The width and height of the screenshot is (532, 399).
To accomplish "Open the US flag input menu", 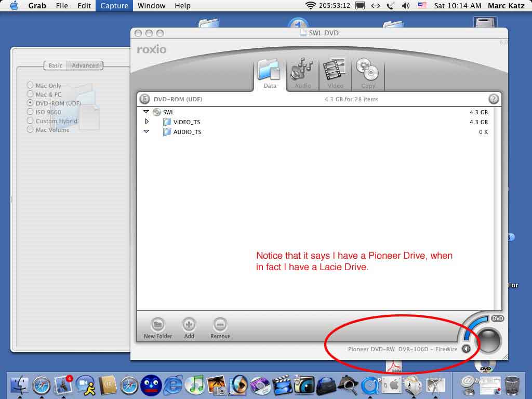I will [x=422, y=5].
